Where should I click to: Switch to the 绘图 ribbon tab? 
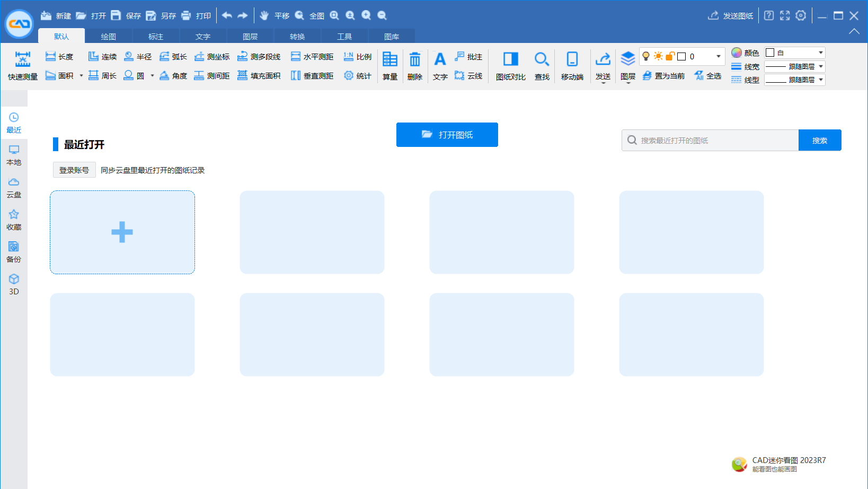109,37
